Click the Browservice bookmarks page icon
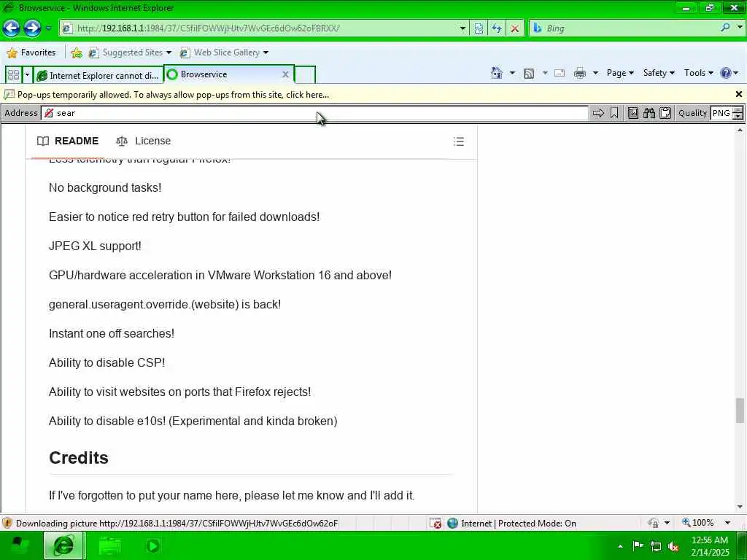 click(632, 113)
